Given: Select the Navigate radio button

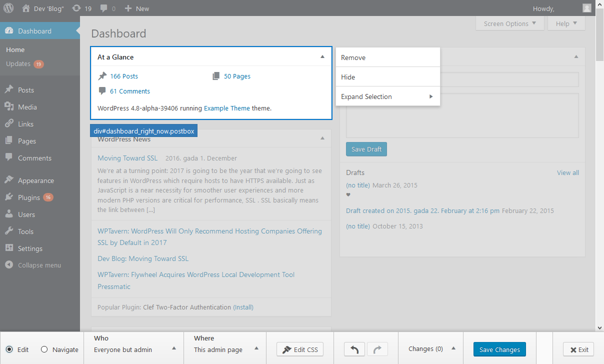Looking at the screenshot, I should [44, 349].
